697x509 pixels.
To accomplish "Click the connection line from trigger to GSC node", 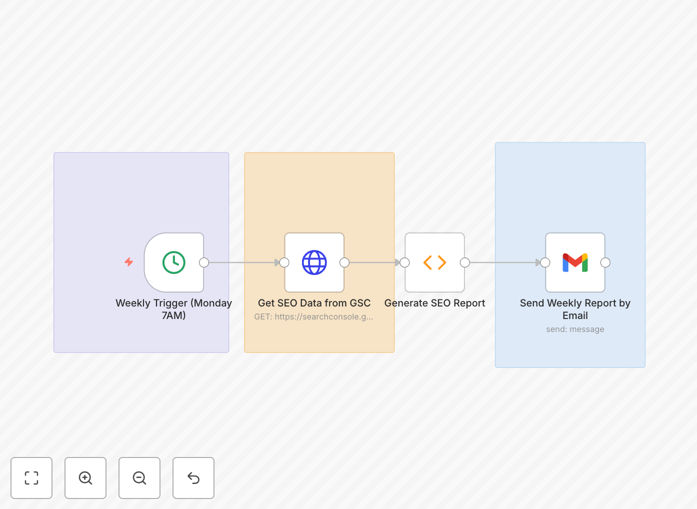I will tap(242, 262).
